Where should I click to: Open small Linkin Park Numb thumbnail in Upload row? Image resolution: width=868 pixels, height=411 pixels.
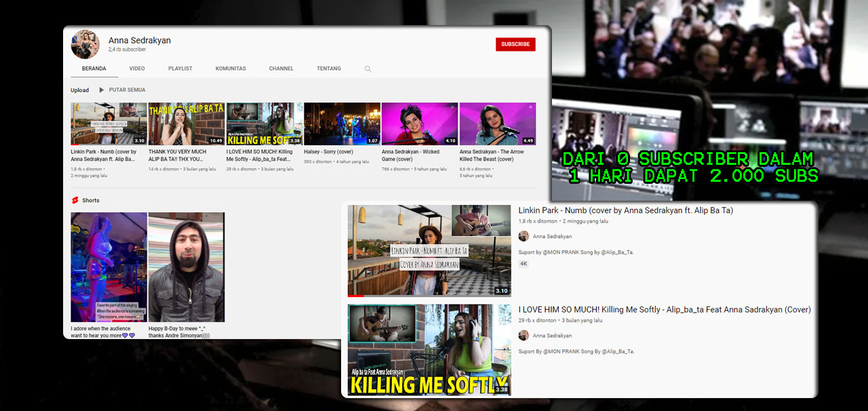[108, 123]
